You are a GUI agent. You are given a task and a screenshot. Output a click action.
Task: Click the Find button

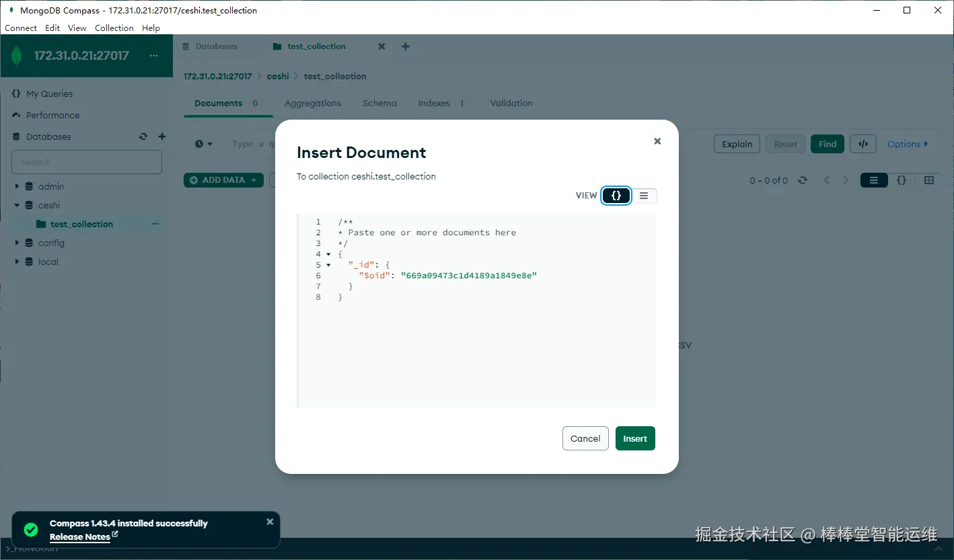pos(828,144)
